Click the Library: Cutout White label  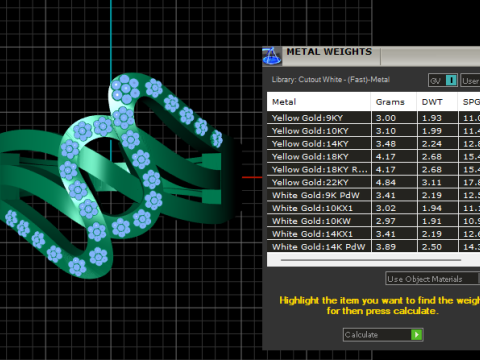[331, 80]
